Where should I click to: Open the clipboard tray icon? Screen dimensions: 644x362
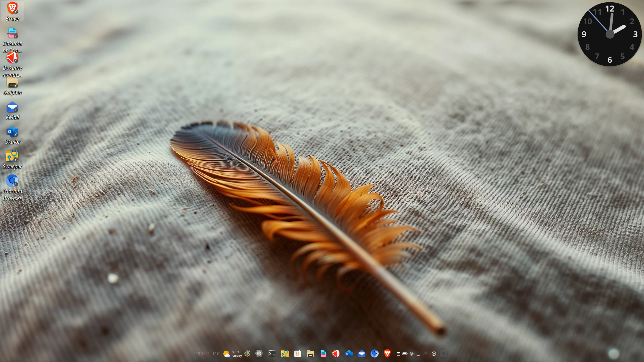[x=398, y=354]
